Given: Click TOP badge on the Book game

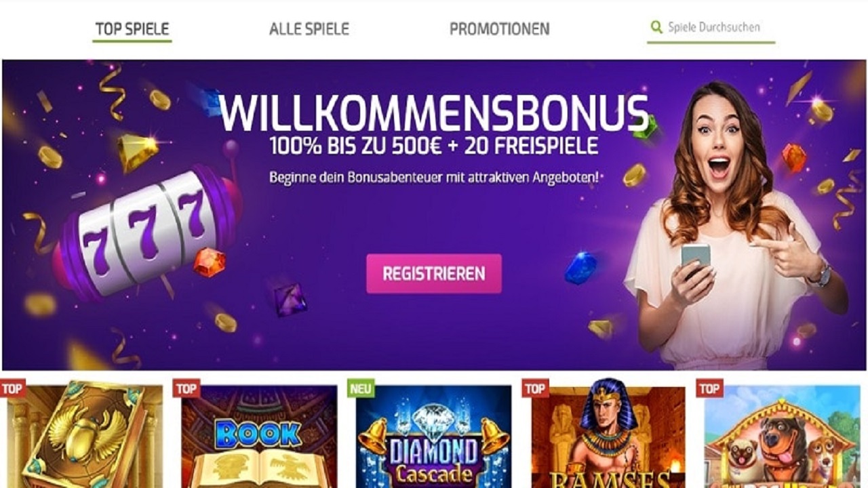Looking at the screenshot, I should click(186, 388).
